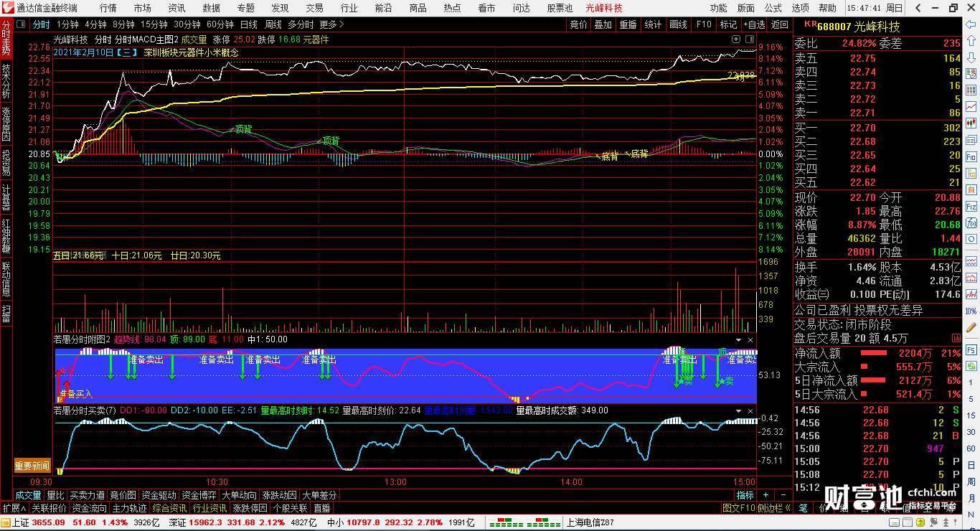Open the +自选 add to watchlist button
The image size is (980, 531).
point(754,24)
